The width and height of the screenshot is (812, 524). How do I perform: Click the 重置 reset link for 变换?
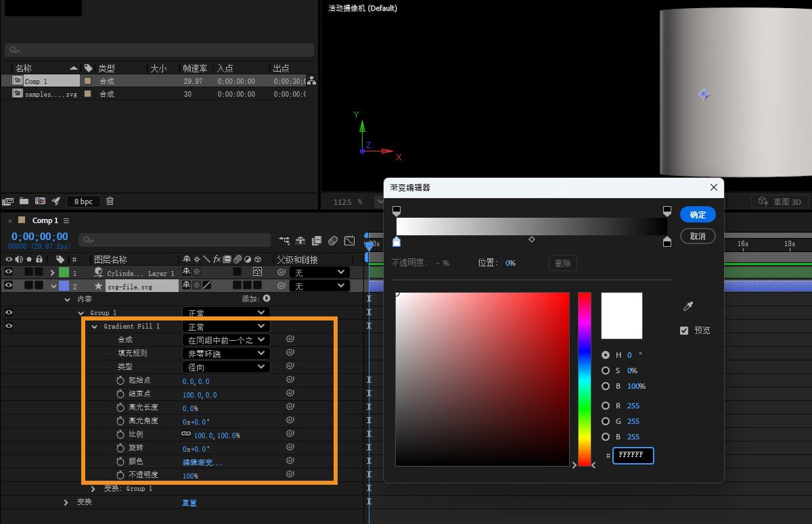[x=189, y=502]
